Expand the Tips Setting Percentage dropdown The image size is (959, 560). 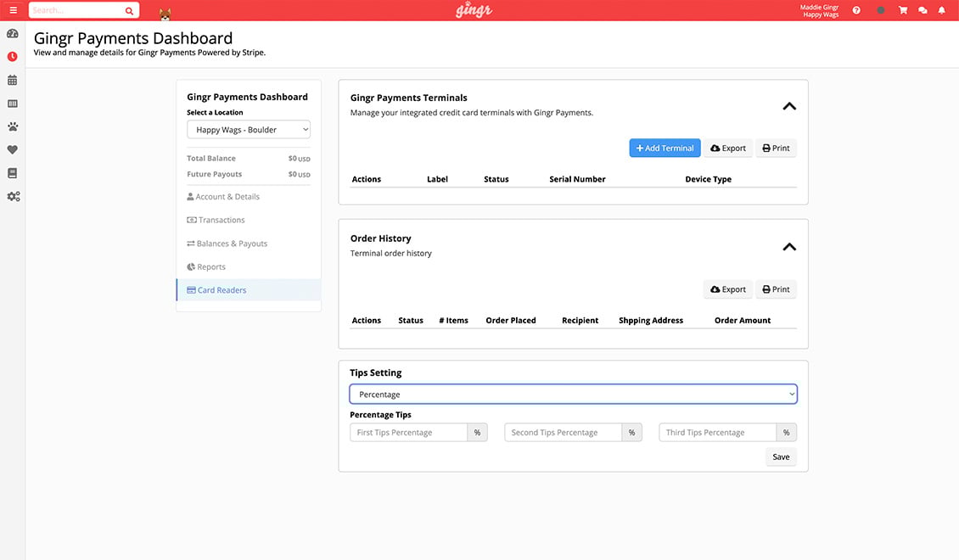573,395
